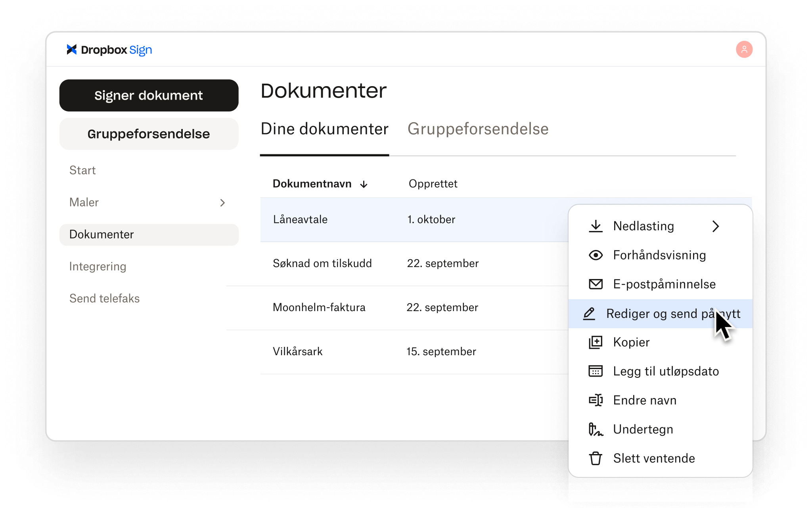Choose E-postpåminnelse menu entry
The height and width of the screenshot is (508, 812).
[660, 284]
